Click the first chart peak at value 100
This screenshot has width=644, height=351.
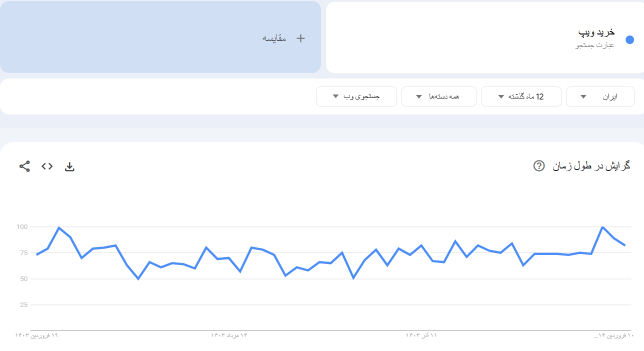click(59, 228)
